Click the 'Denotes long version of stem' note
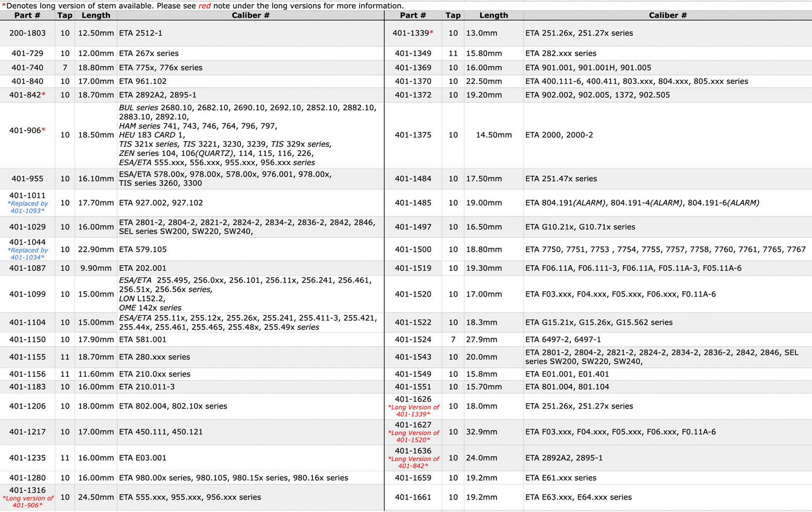Screen dimensions: 812x512 pyautogui.click(x=203, y=5)
